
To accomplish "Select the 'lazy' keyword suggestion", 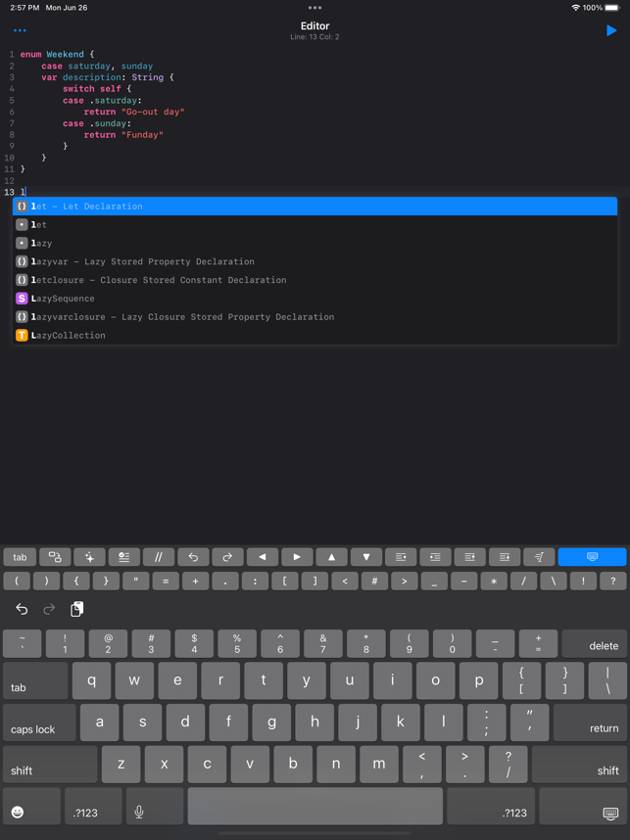I will [315, 243].
